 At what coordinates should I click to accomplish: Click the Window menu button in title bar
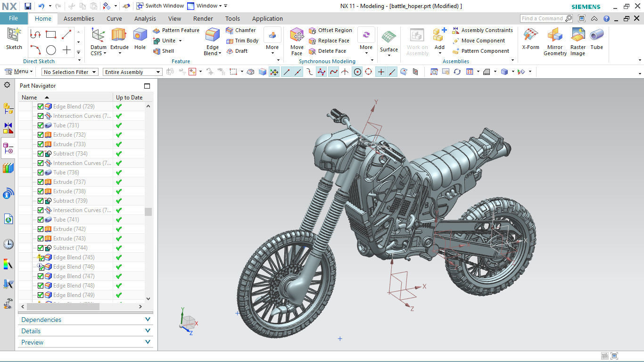(x=207, y=6)
